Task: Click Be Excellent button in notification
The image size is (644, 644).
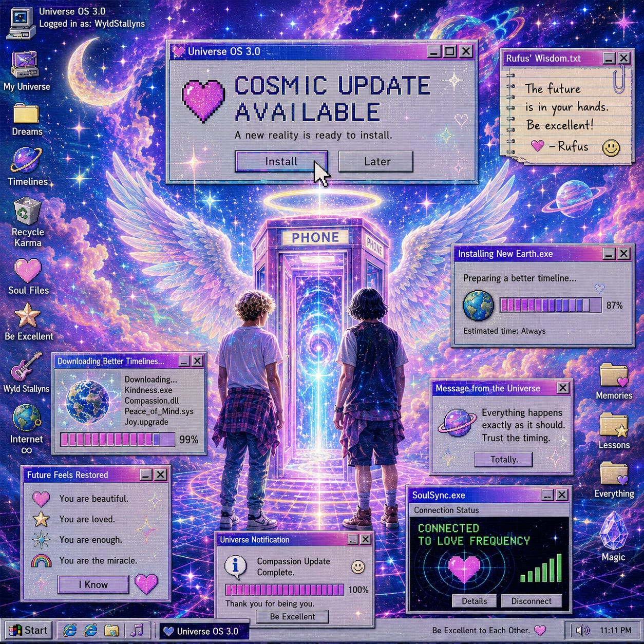Action: [x=292, y=617]
